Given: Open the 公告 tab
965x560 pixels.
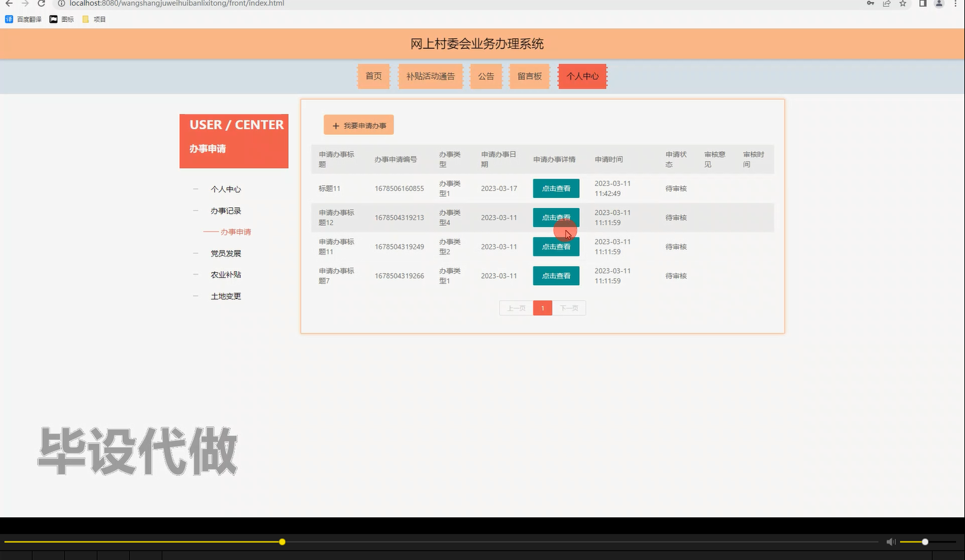Looking at the screenshot, I should (x=486, y=76).
